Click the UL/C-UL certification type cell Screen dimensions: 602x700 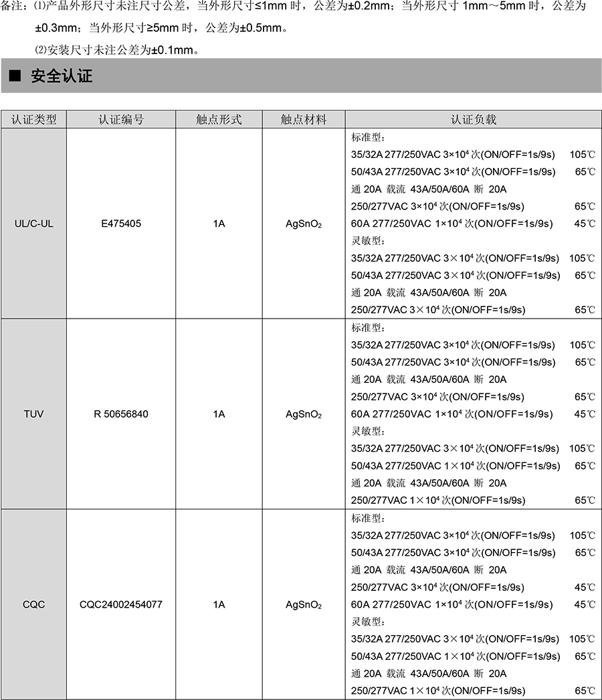click(33, 224)
